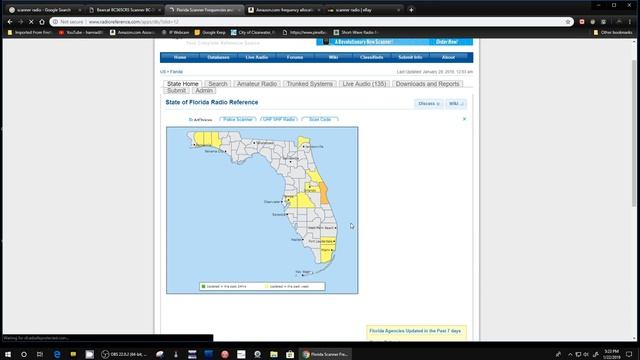The image size is (640, 360).
Task: Switch to the Amazon.com frequency allocation tab
Action: pyautogui.click(x=284, y=10)
